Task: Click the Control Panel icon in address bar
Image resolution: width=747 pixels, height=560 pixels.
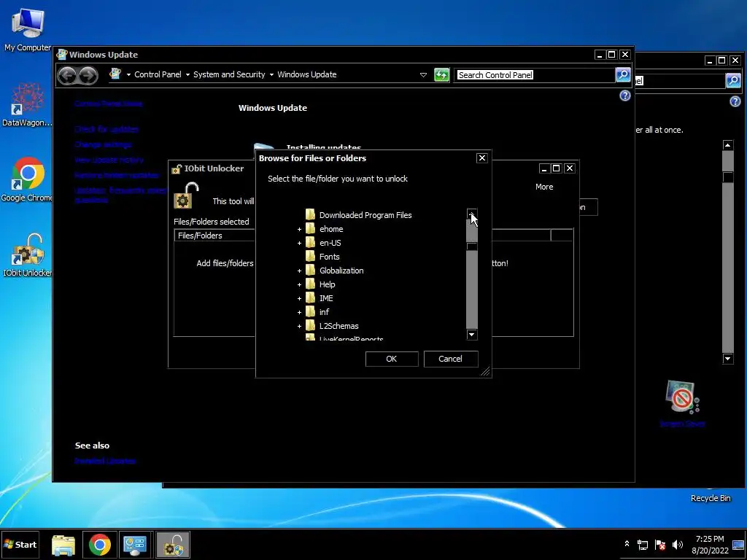Action: pos(115,74)
